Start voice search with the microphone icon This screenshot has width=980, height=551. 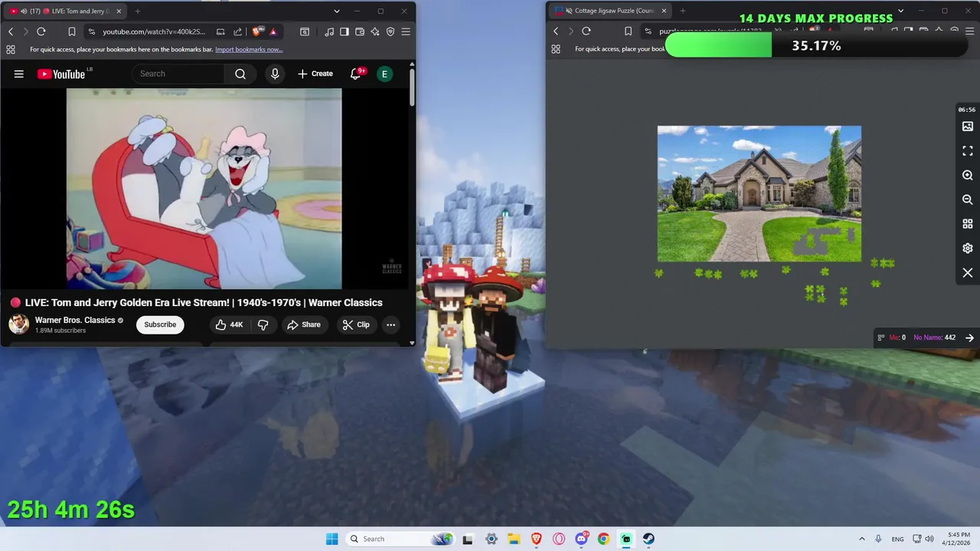[275, 74]
